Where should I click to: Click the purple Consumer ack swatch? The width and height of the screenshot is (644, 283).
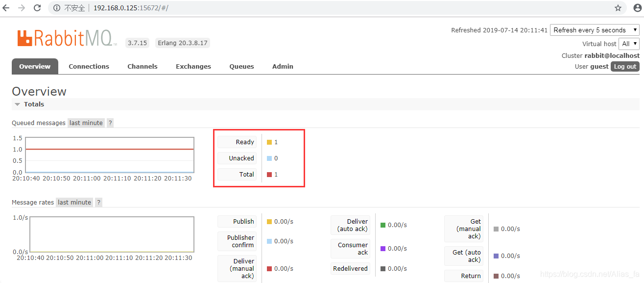click(x=383, y=249)
